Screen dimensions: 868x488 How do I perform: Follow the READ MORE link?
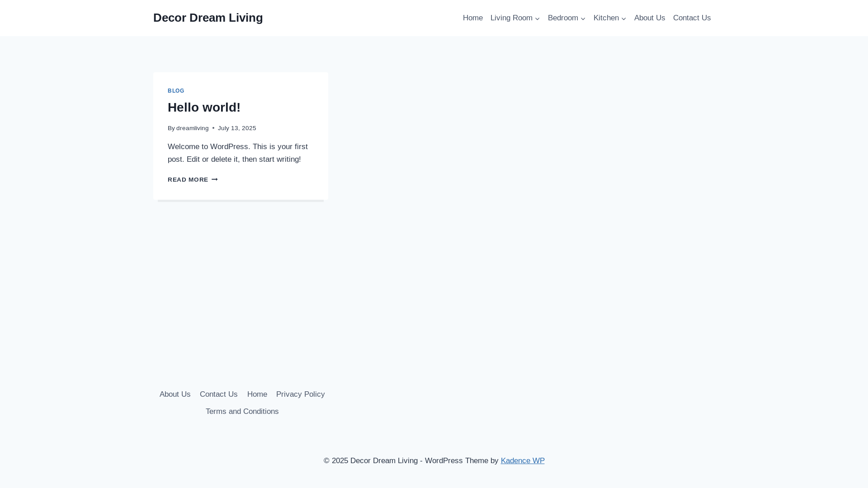click(x=193, y=180)
